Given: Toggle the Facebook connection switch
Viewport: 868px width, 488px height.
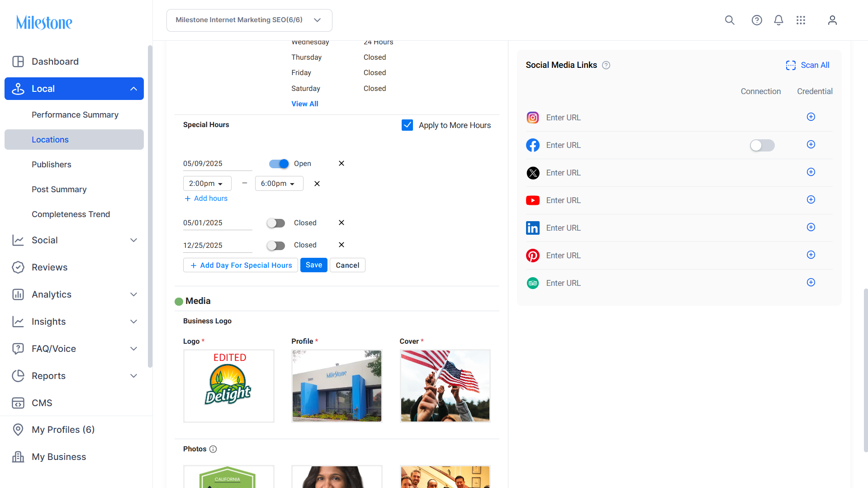Looking at the screenshot, I should pos(762,145).
